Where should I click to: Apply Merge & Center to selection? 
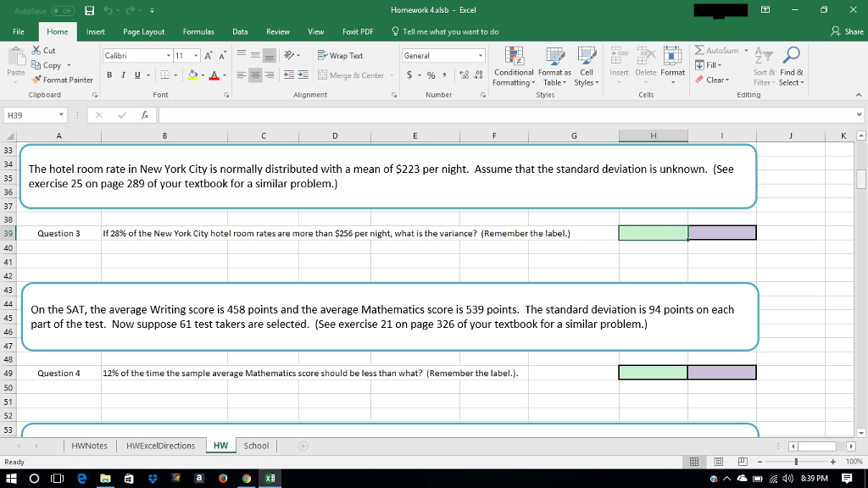click(354, 76)
